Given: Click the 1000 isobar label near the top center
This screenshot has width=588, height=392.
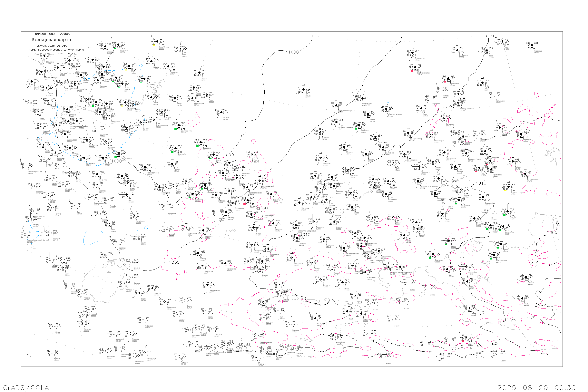Looking at the screenshot, I should click(x=293, y=52).
